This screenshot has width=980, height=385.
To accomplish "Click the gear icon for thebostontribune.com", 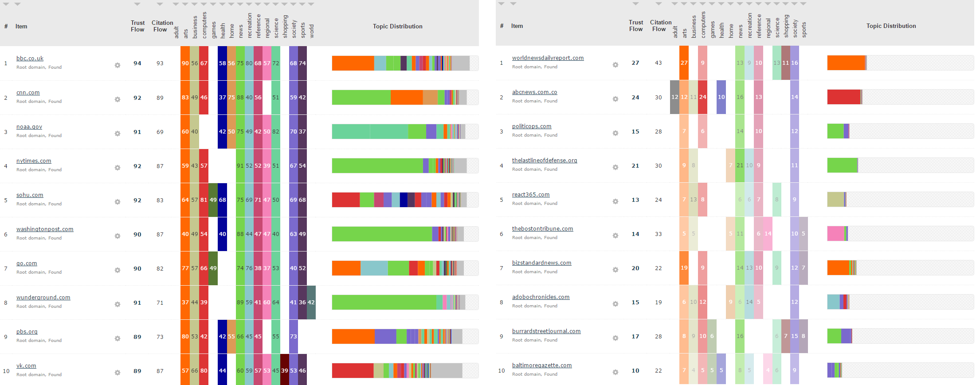I will (615, 236).
